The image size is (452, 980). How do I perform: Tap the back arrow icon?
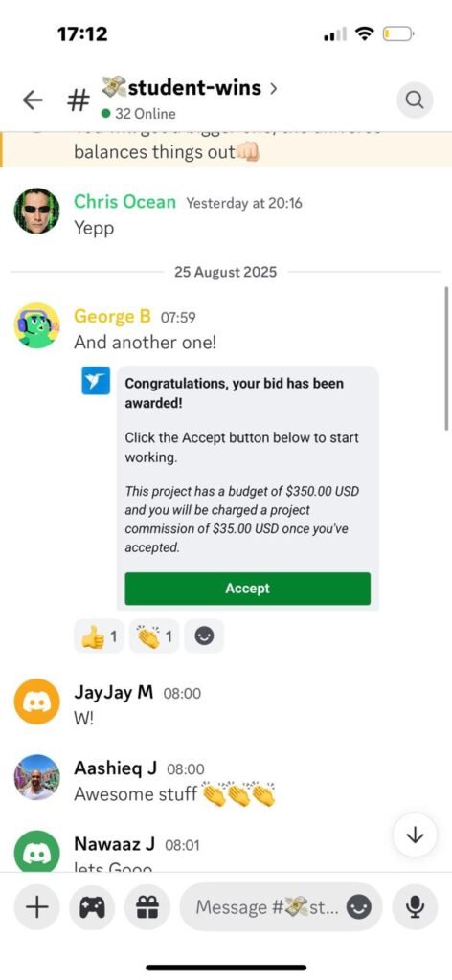coord(33,100)
